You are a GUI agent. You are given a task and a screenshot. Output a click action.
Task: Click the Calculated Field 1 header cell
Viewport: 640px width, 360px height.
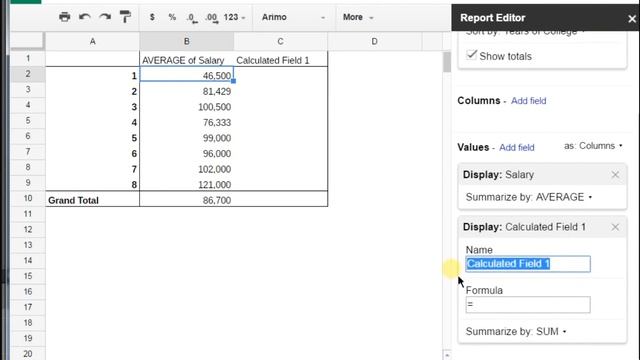280,60
